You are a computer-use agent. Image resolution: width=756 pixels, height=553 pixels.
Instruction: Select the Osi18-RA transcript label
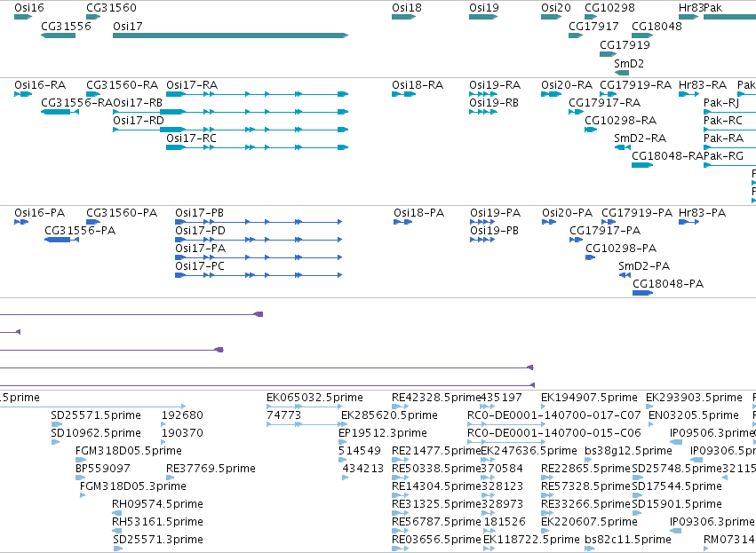(418, 85)
